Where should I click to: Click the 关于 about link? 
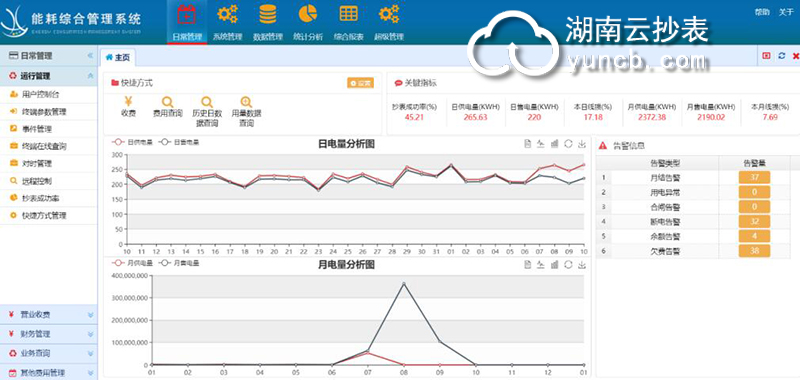786,12
